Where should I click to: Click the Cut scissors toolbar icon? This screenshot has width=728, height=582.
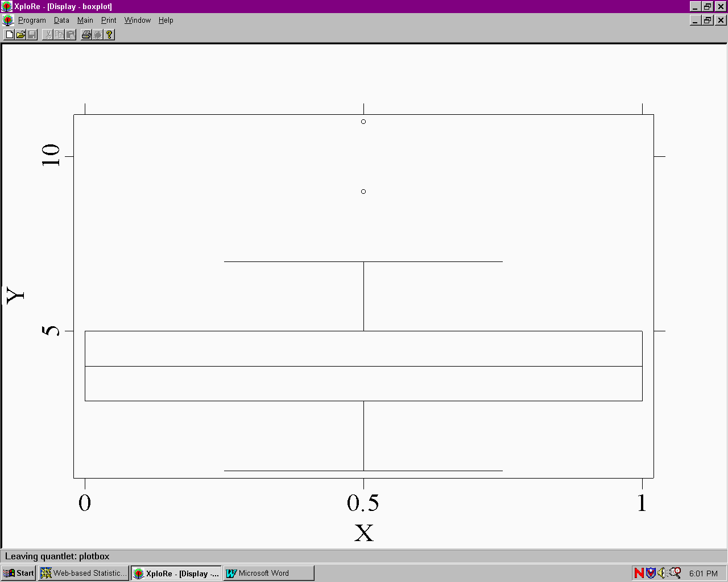click(48, 35)
